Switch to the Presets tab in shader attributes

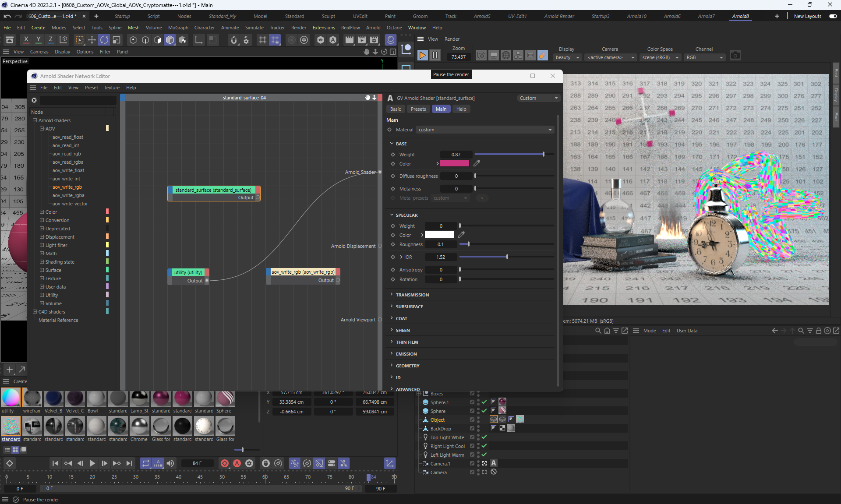(418, 109)
